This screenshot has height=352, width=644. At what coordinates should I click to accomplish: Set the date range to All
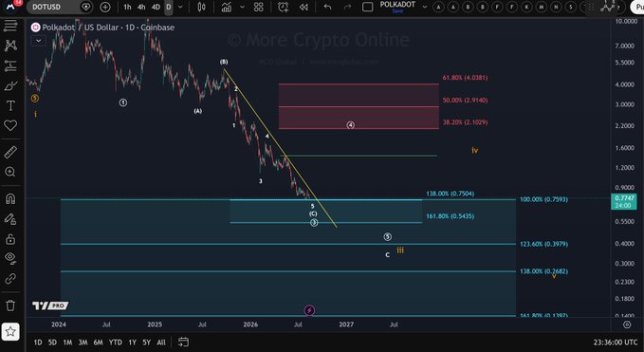161,343
